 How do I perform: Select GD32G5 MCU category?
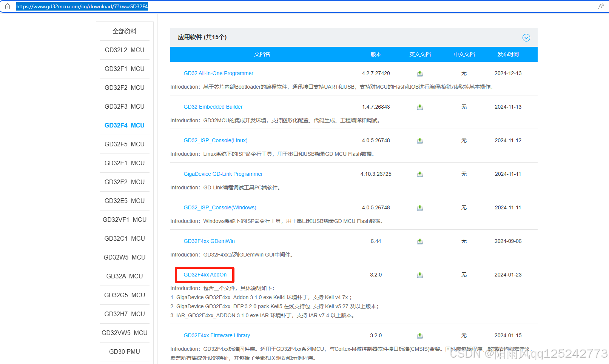coord(125,295)
